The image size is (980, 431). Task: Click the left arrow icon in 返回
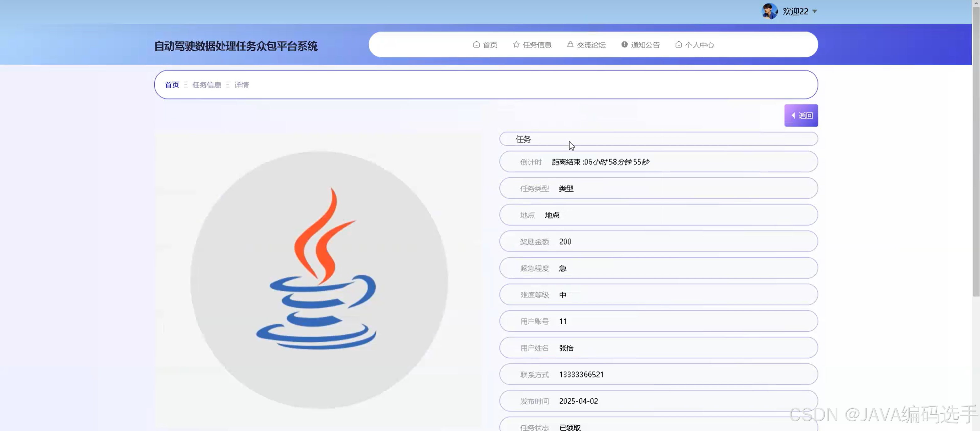[793, 115]
